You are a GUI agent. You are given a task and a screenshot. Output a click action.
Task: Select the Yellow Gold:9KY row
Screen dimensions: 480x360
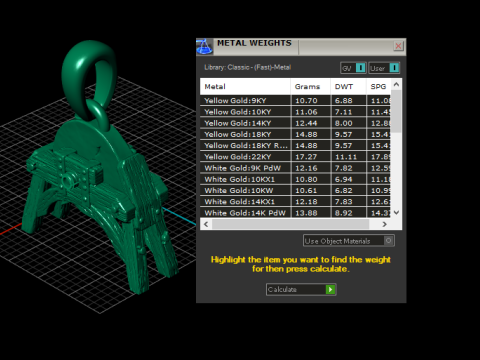(x=295, y=101)
